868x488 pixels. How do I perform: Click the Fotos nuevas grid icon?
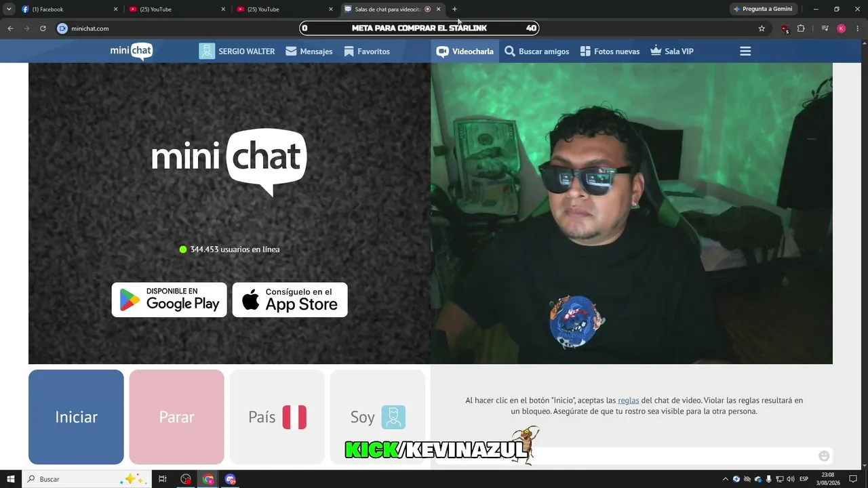[585, 52]
